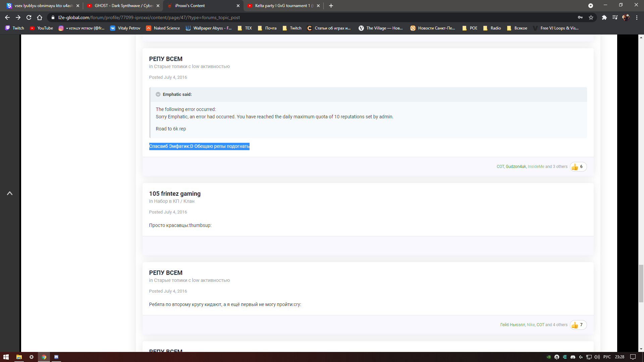Open the 105 frintez gaming topic
644x362 pixels.
[x=175, y=194]
